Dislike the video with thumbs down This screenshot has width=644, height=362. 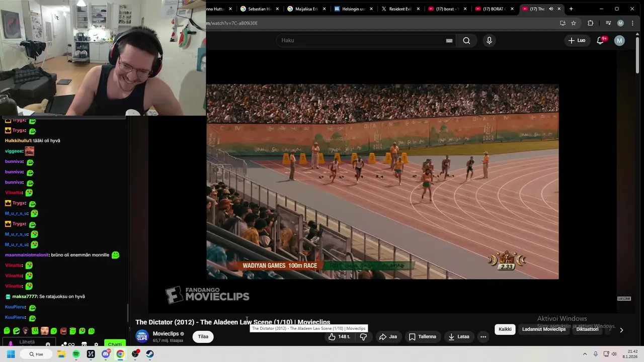363,337
